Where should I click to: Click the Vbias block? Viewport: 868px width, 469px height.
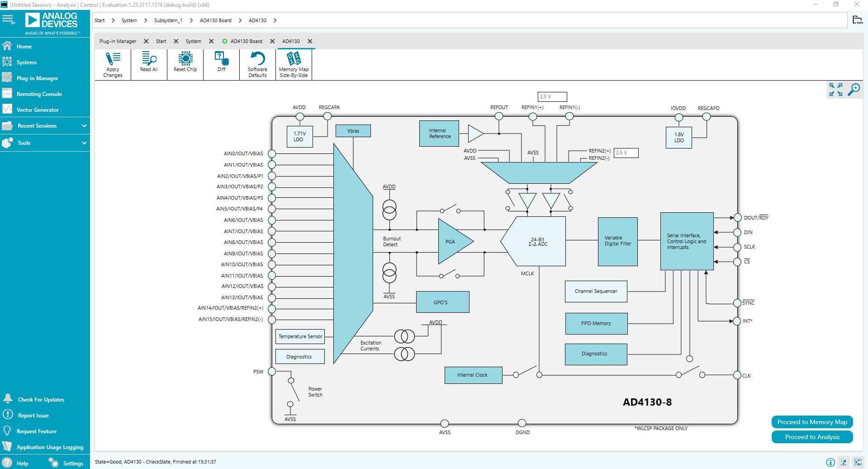[353, 131]
